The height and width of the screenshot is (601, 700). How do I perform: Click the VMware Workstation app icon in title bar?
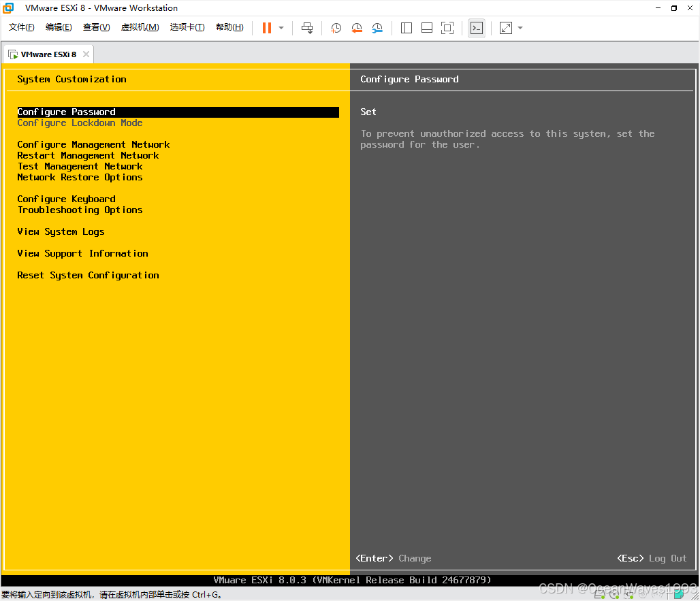click(x=8, y=8)
